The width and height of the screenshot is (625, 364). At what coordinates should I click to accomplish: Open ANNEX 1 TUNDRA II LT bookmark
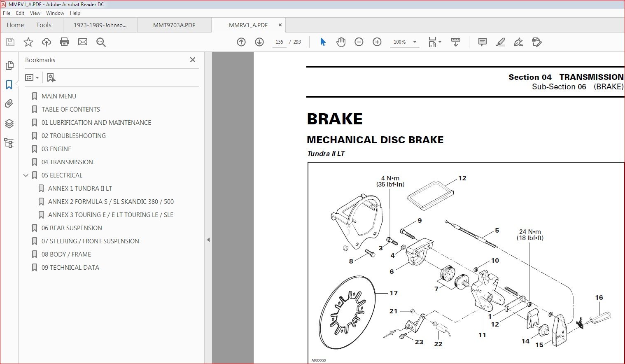pyautogui.click(x=80, y=189)
